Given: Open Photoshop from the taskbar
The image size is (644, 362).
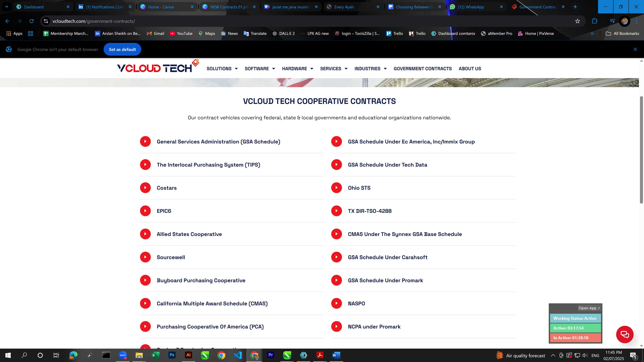Looking at the screenshot, I should (x=172, y=355).
